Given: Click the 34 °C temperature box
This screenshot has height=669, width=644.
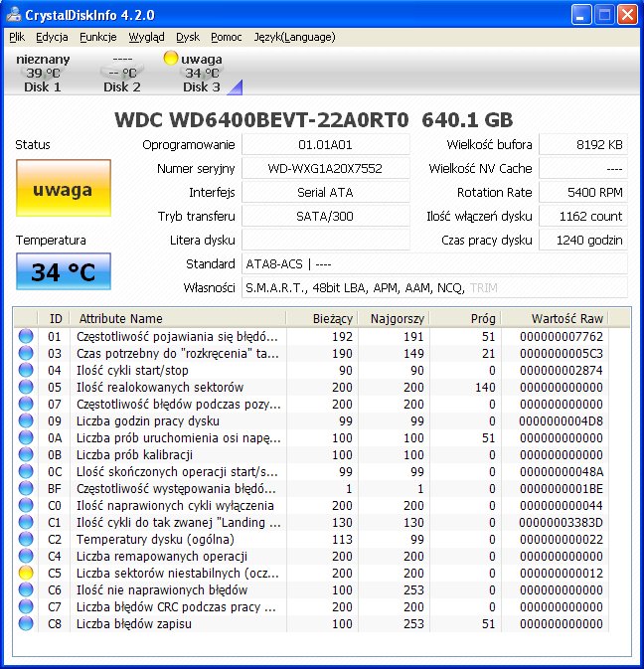Looking at the screenshot, I should [x=64, y=271].
